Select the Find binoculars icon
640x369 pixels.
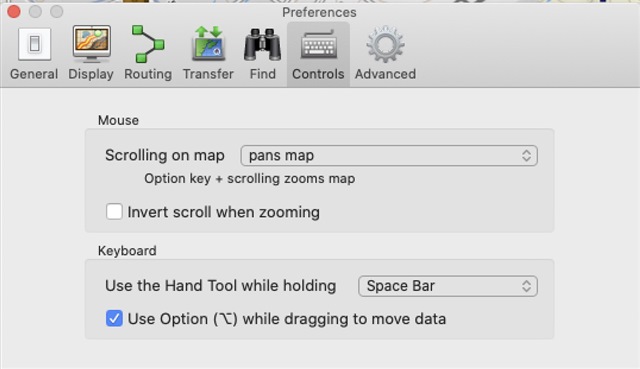pyautogui.click(x=262, y=44)
